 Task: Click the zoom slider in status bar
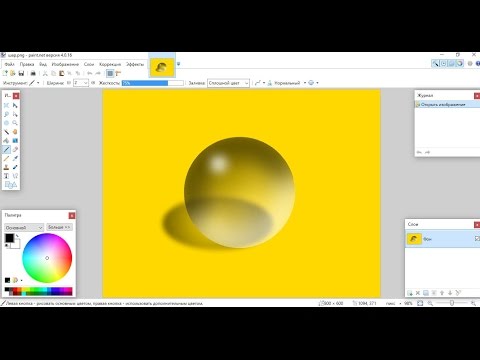[x=452, y=303]
